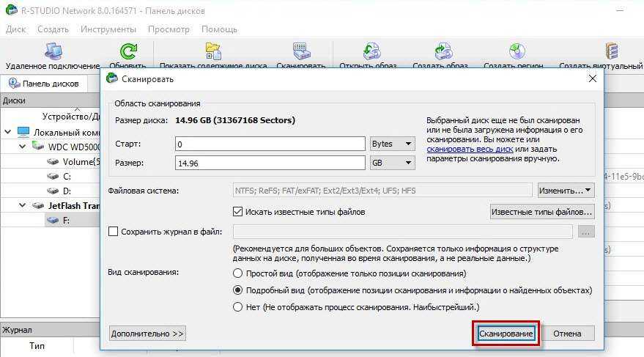Open the GB unit dropdown for Size
This screenshot has height=357, width=644.
click(393, 163)
